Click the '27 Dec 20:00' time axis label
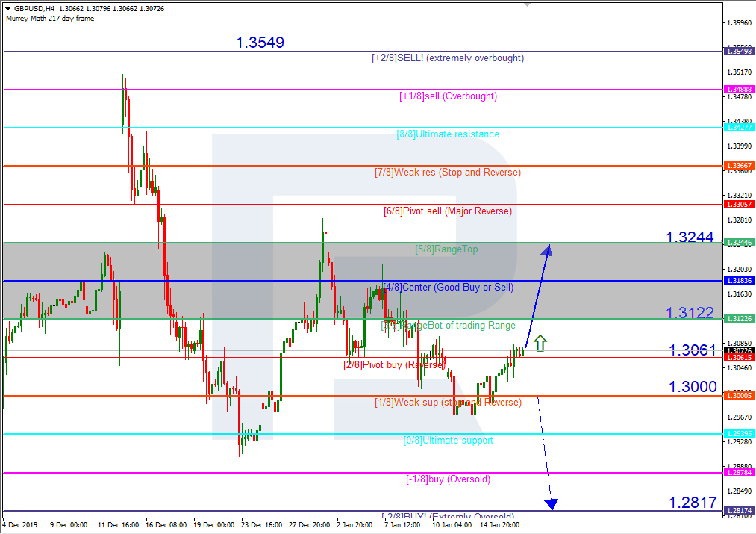Viewport: 756px width, 534px height. pos(309,525)
